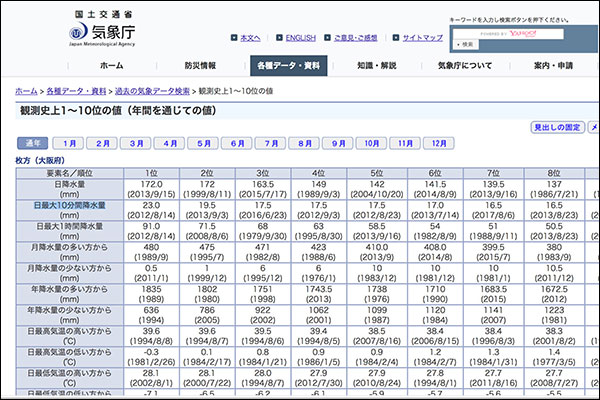Click the 検索 search button
The width and height of the screenshot is (600, 400).
click(466, 44)
